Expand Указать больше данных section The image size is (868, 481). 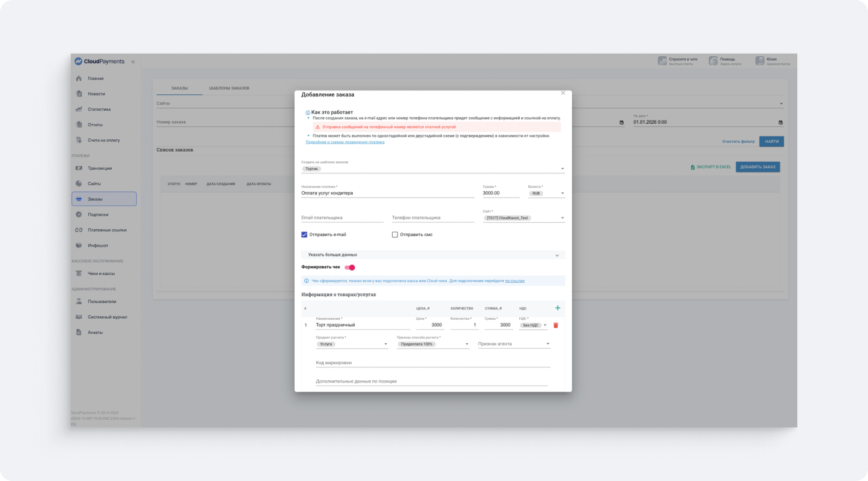433,255
